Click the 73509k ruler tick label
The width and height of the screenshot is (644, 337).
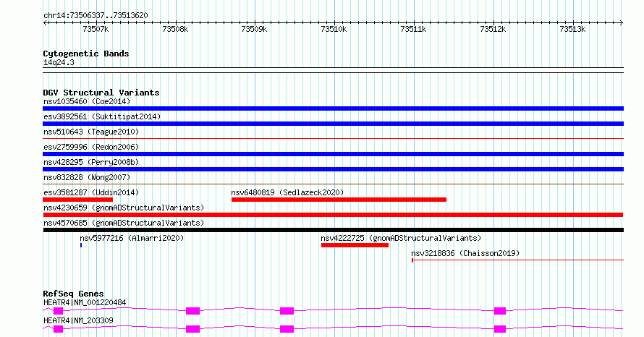(x=254, y=29)
